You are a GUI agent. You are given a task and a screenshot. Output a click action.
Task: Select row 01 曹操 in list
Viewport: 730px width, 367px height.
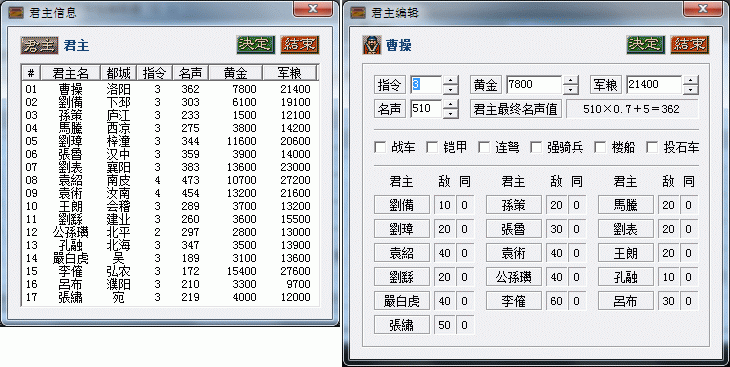[x=170, y=89]
